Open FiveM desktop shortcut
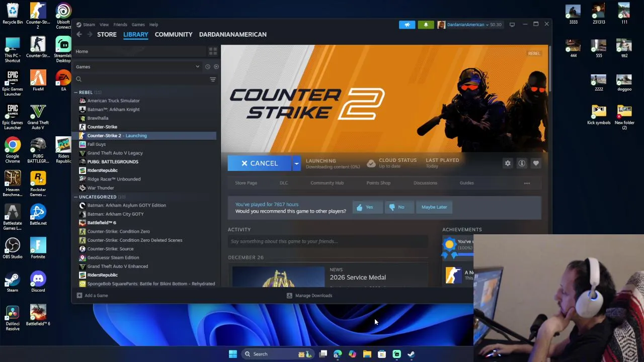The height and width of the screenshot is (362, 644). (x=38, y=80)
